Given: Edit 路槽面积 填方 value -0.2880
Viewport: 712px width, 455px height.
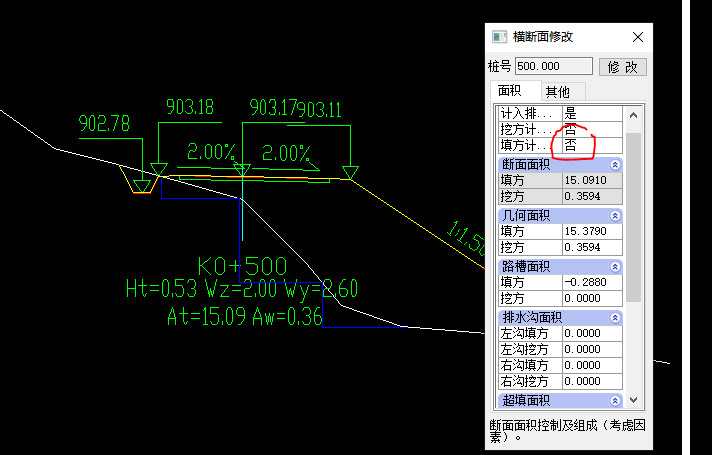Looking at the screenshot, I should (x=590, y=283).
